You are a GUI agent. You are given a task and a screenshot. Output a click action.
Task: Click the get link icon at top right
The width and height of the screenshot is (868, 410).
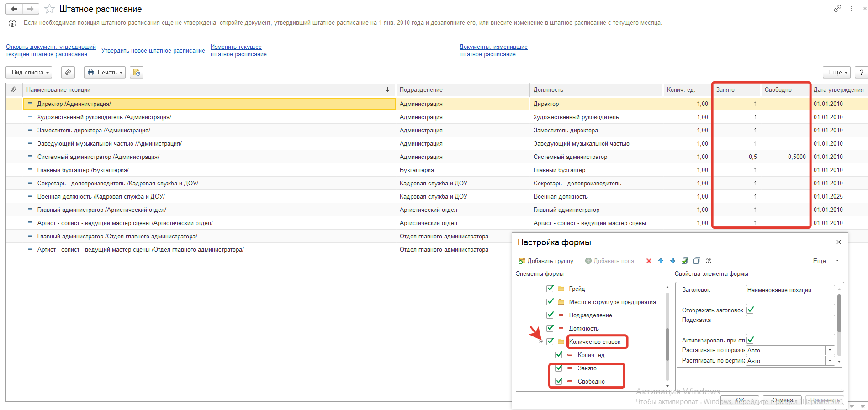tap(837, 9)
